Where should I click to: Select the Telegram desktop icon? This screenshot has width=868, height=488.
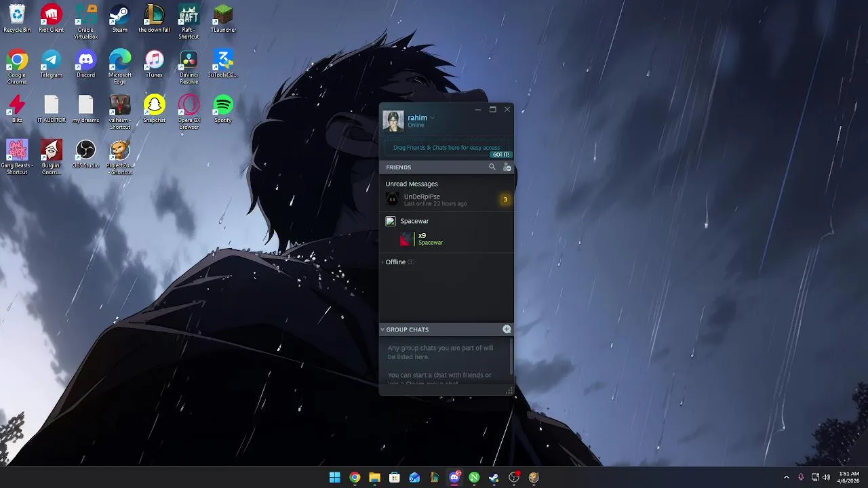[x=52, y=64]
